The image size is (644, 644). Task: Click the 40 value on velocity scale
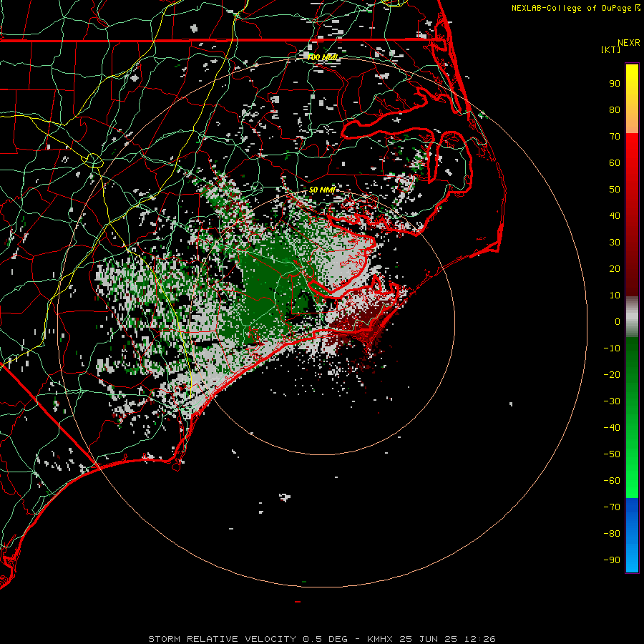click(615, 216)
